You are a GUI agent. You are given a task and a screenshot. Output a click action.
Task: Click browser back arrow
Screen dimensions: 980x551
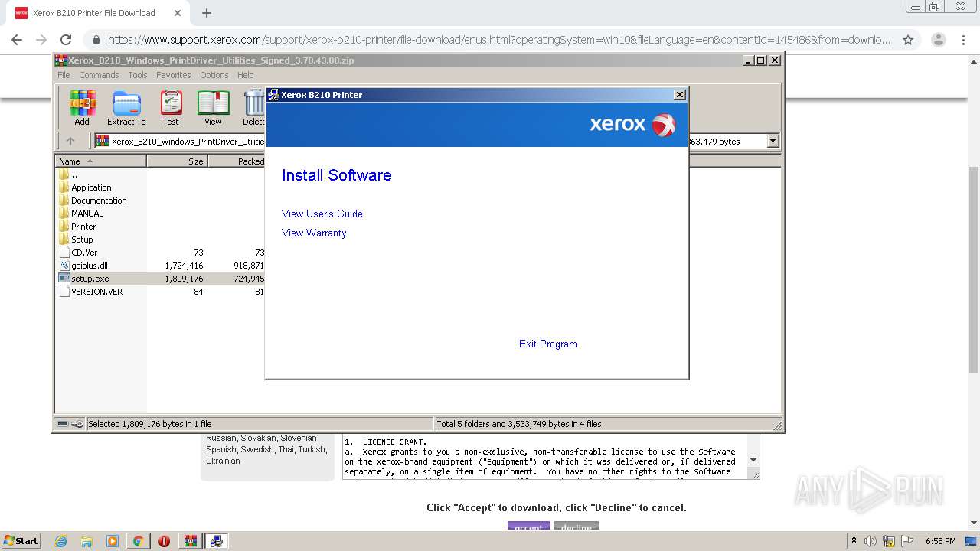tap(17, 40)
